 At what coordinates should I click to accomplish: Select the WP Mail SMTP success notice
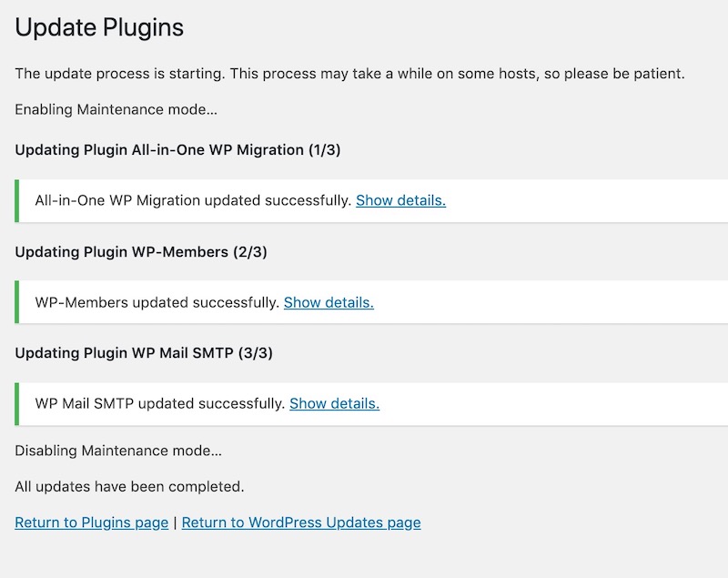371,404
